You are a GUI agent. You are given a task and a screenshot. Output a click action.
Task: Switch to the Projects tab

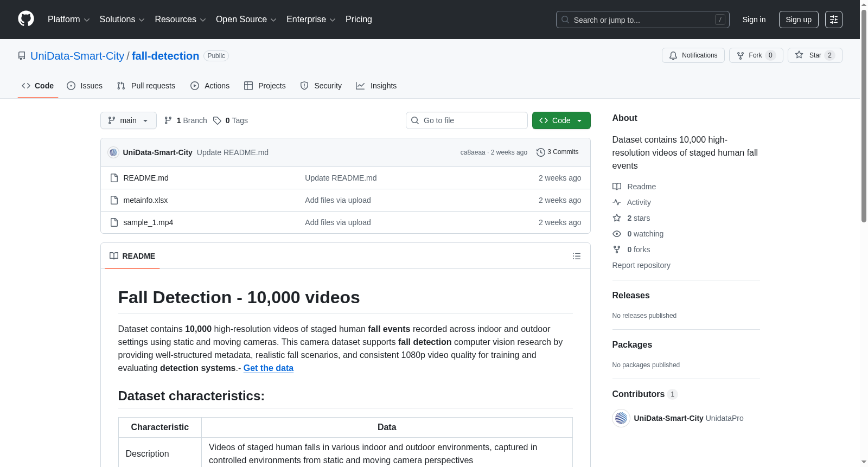265,86
